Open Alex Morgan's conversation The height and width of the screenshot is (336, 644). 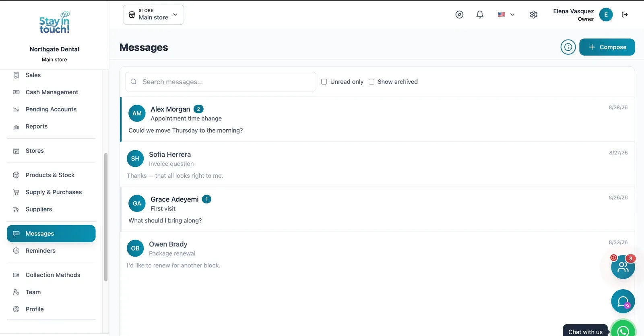378,119
